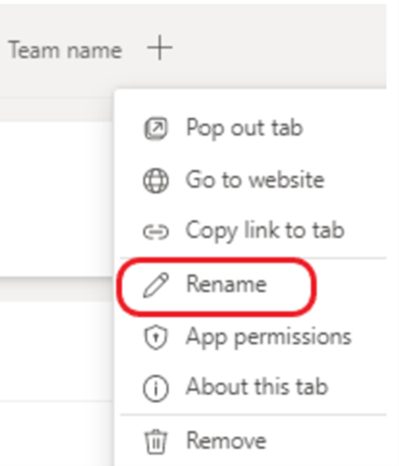Switch to the Team name tab
399x466 pixels.
[x=65, y=50]
